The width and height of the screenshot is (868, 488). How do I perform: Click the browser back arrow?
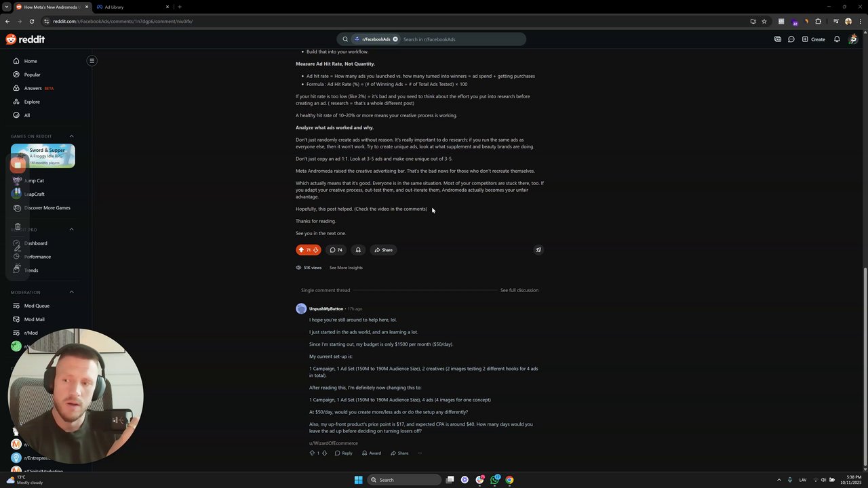[7, 21]
